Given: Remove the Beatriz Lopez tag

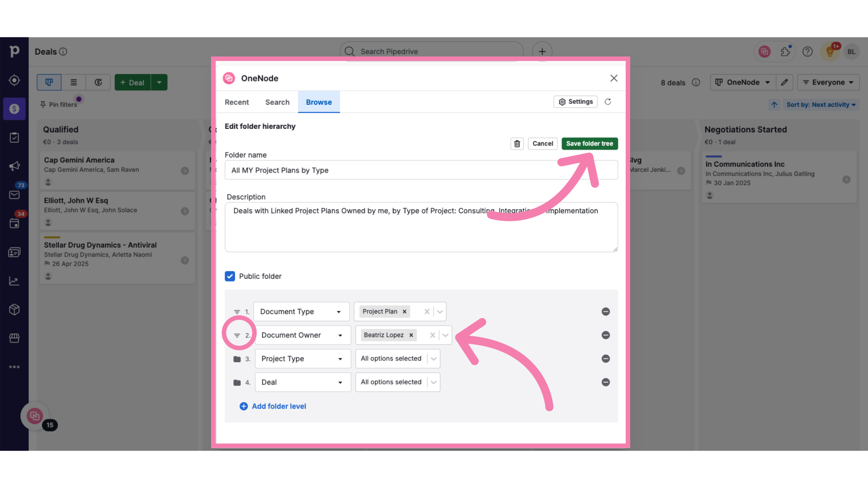Looking at the screenshot, I should pos(411,335).
